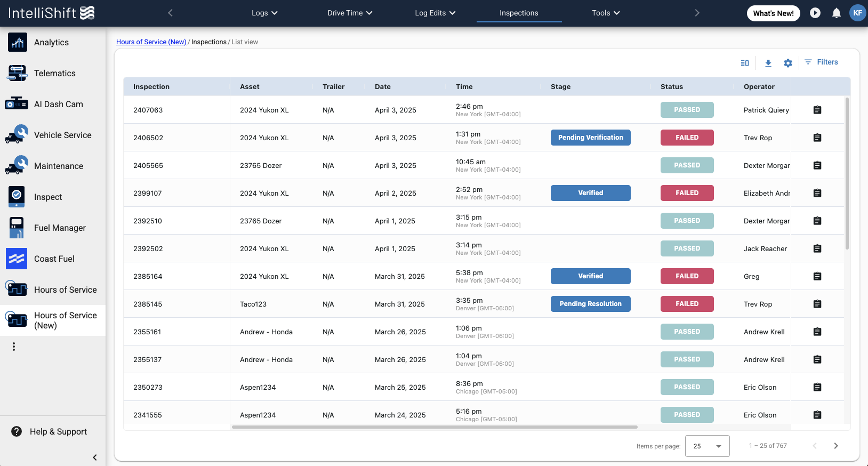This screenshot has height=466, width=868.
Task: Open the Analytics sidebar icon
Action: tap(18, 42)
